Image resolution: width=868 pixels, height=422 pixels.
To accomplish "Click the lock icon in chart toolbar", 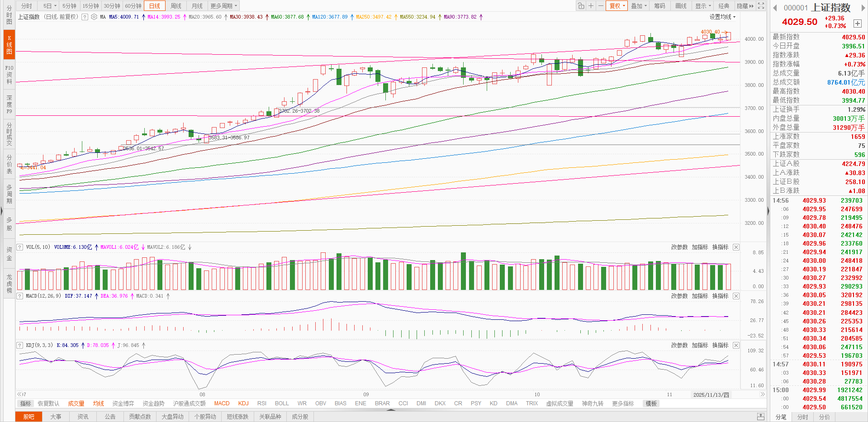I will [x=581, y=6].
